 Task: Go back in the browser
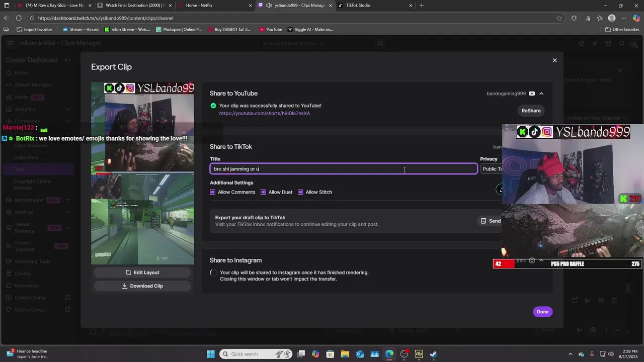click(x=7, y=18)
